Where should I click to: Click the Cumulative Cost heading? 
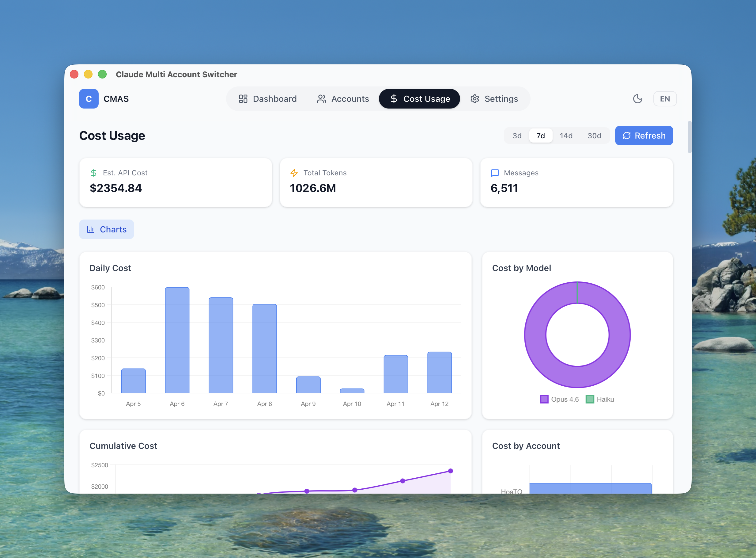[123, 446]
